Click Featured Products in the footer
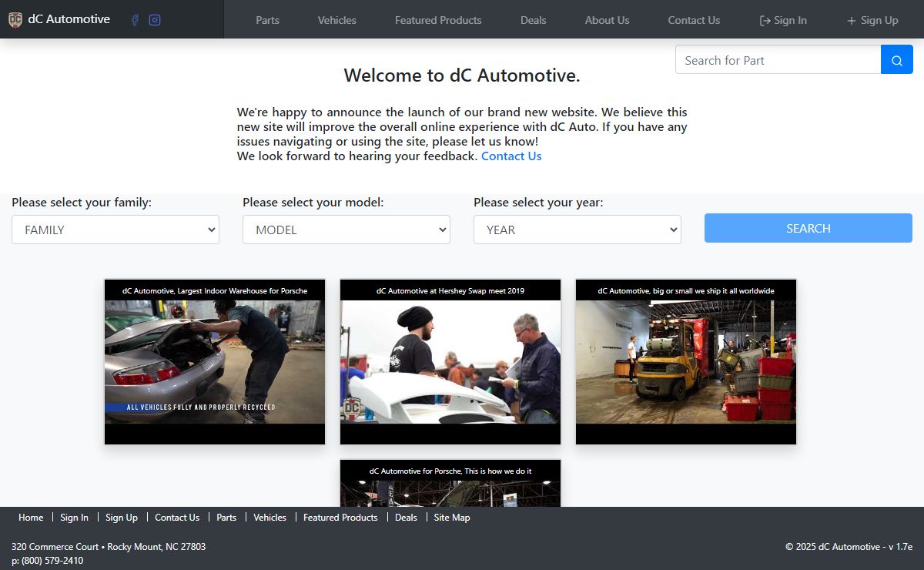924x570 pixels. (x=340, y=518)
